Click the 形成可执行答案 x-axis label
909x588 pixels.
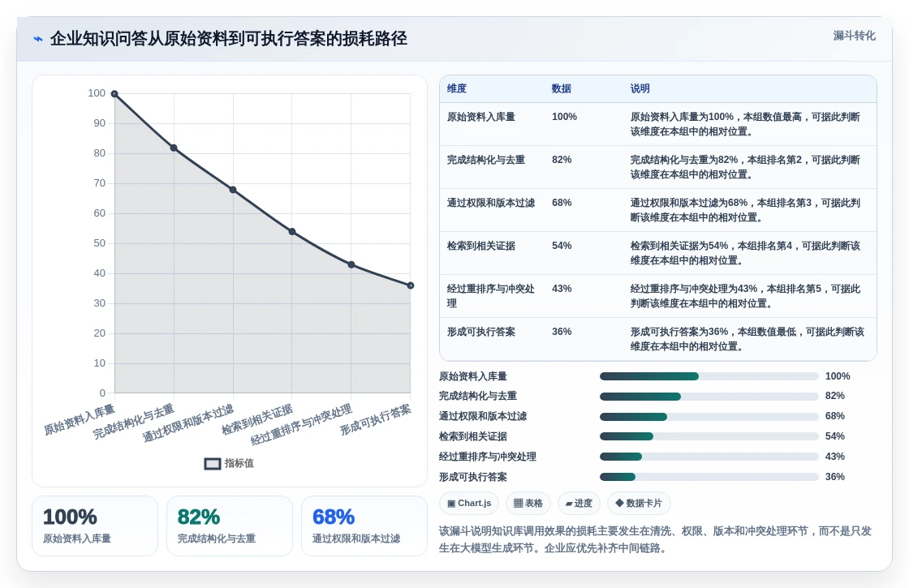(x=376, y=420)
